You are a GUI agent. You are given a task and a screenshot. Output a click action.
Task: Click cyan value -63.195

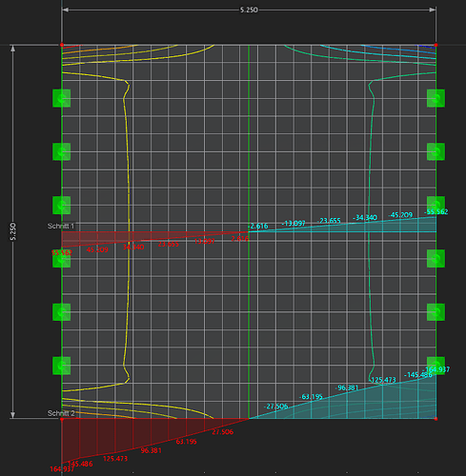(x=311, y=397)
